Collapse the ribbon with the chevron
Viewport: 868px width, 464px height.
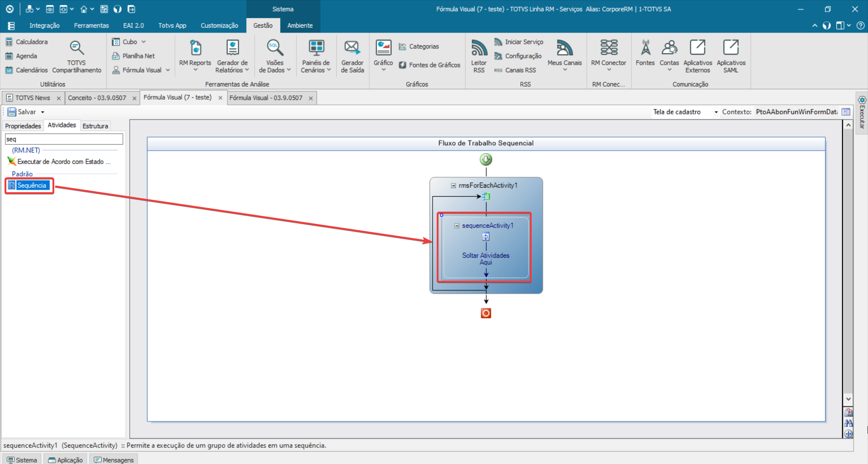tap(815, 25)
